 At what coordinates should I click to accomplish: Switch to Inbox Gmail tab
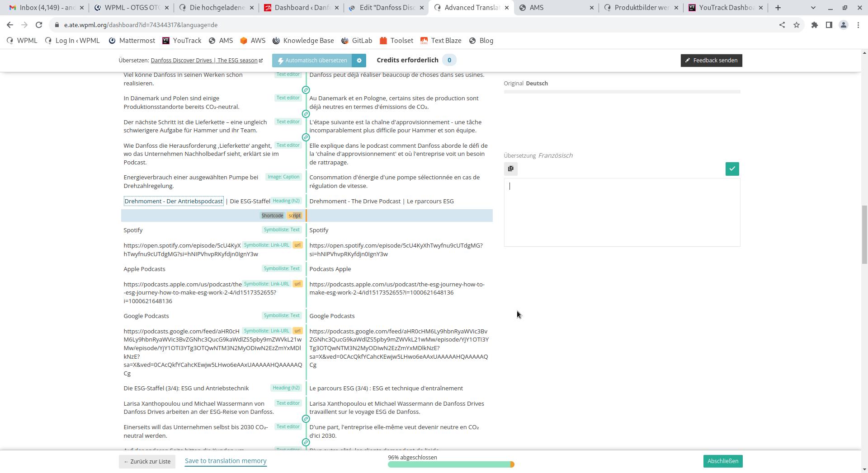[x=47, y=8]
